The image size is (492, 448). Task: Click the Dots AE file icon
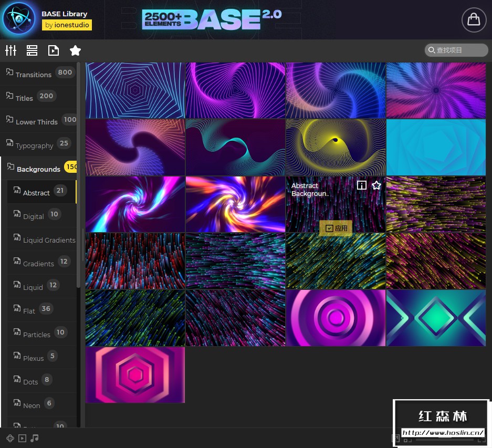pyautogui.click(x=17, y=379)
